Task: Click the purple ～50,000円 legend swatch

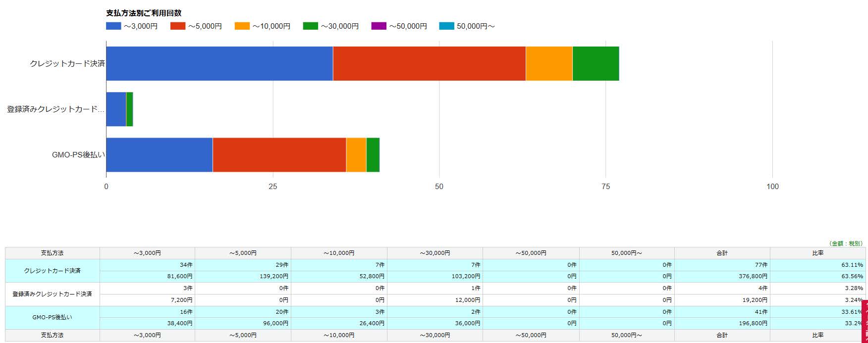Action: point(379,26)
